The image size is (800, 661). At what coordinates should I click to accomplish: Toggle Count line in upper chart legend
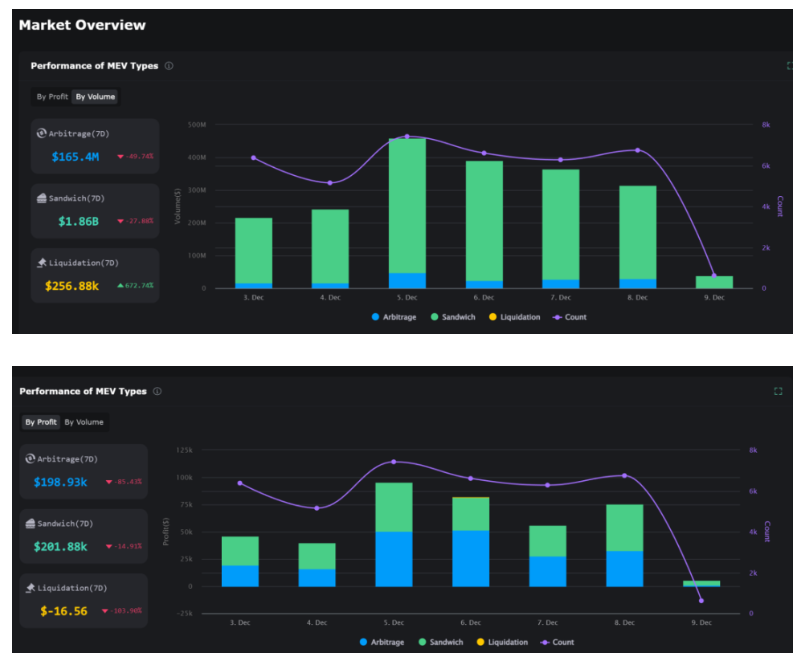[569, 317]
